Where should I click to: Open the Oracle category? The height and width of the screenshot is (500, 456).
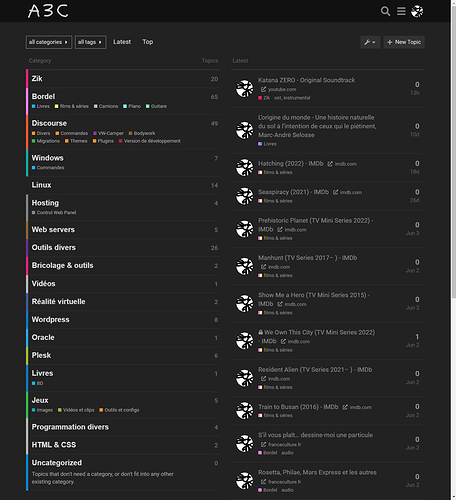(x=43, y=338)
